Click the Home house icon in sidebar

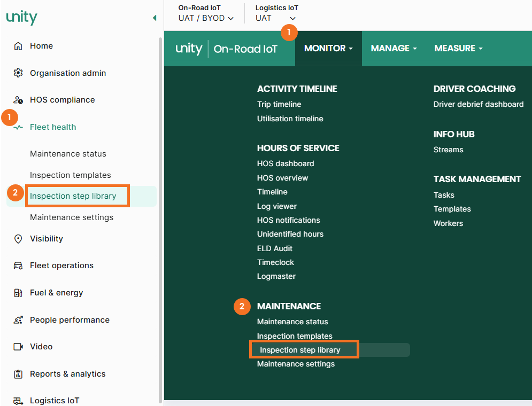tap(18, 46)
